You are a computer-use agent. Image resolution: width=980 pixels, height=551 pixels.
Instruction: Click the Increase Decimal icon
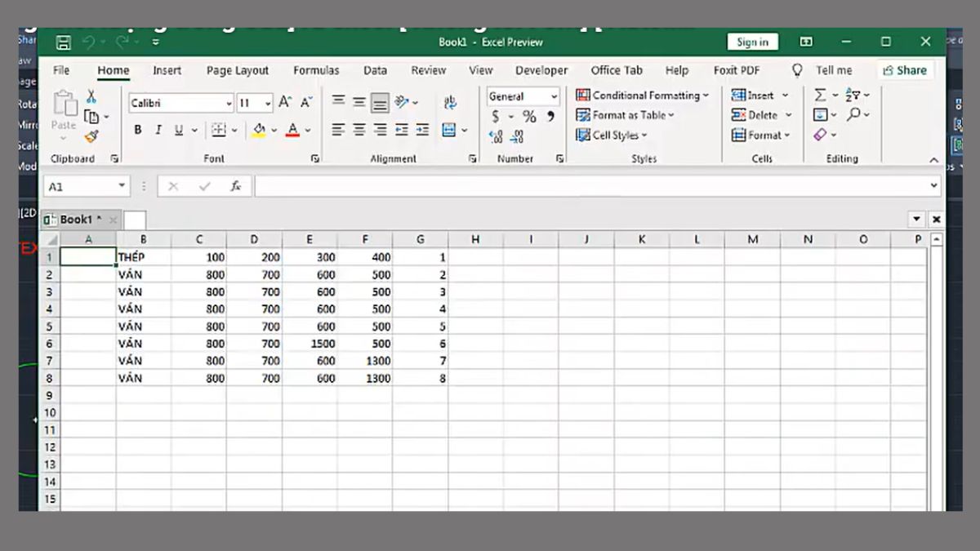coord(493,137)
